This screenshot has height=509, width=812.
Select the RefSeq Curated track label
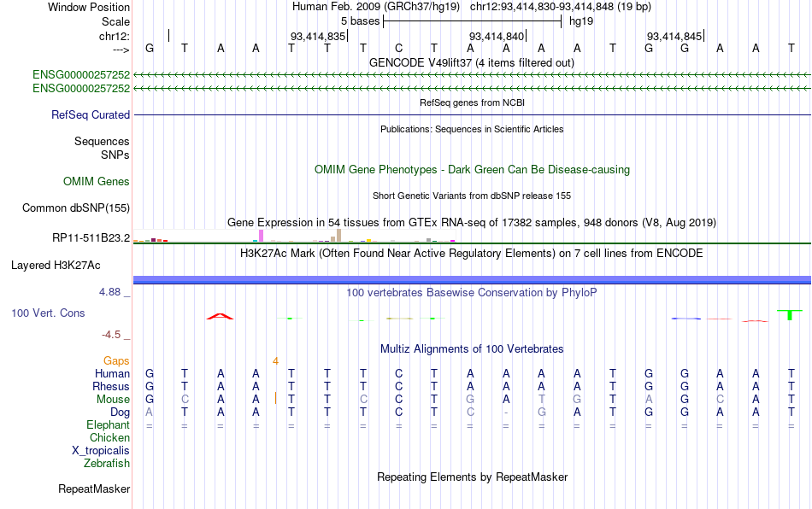click(90, 114)
